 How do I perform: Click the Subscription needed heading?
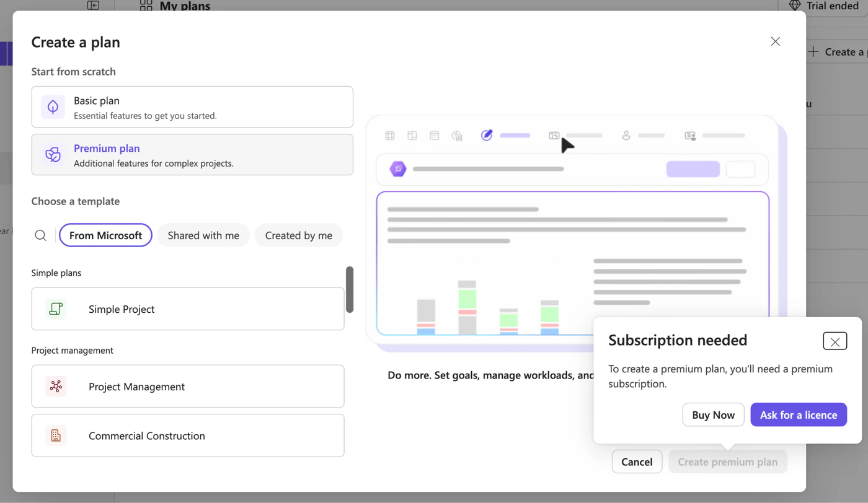tap(678, 340)
